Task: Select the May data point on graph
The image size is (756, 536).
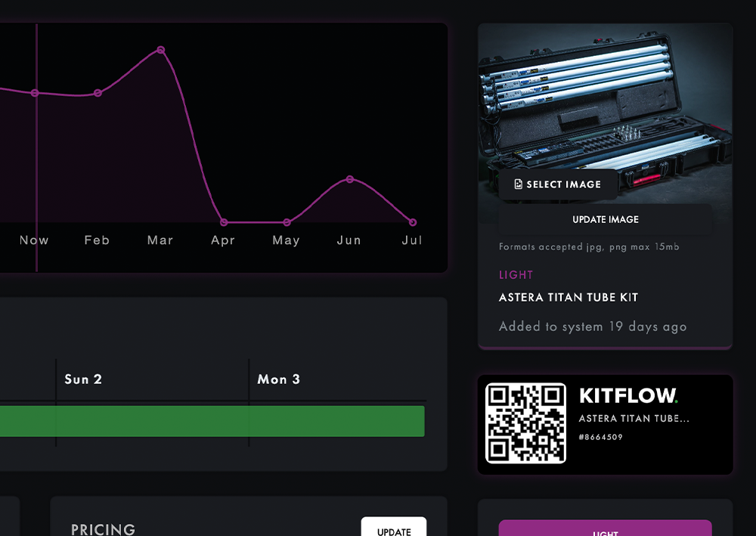Action: 287,222
